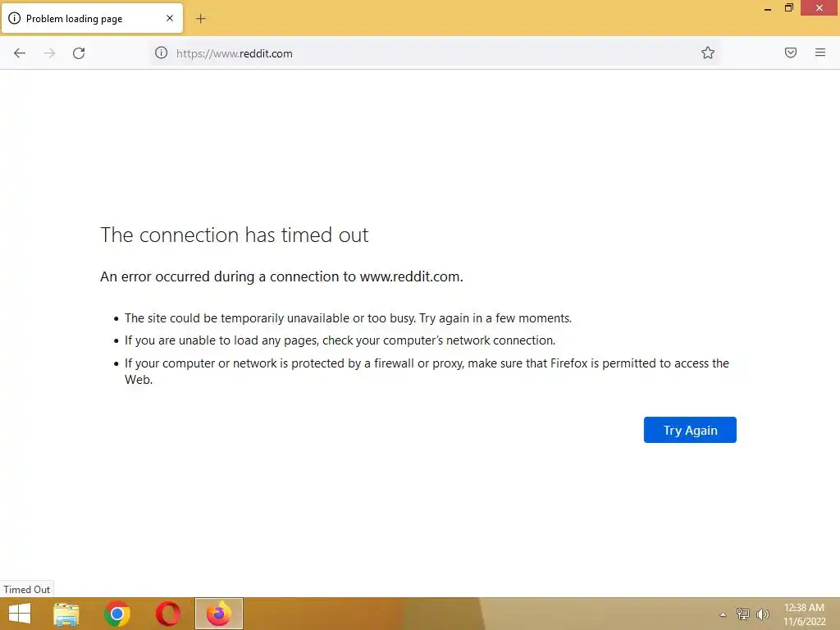Viewport: 840px width, 630px height.
Task: Minimize the Firefox window
Action: click(x=768, y=8)
